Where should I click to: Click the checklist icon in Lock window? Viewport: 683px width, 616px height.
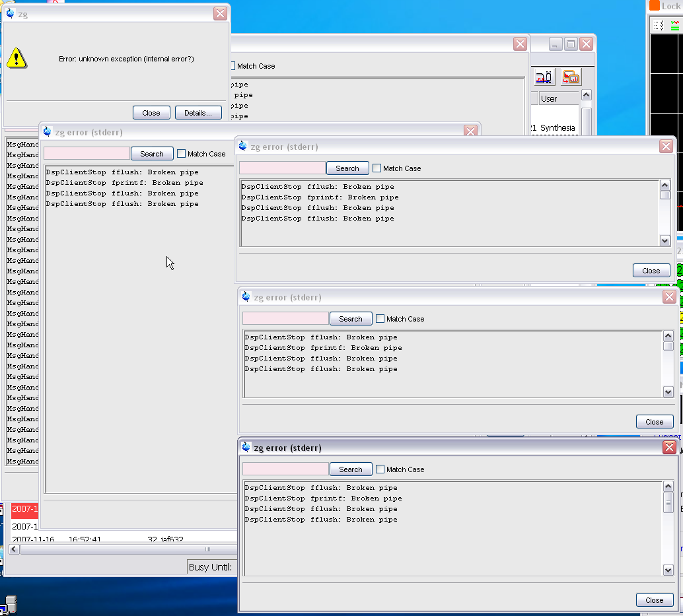[x=659, y=25]
